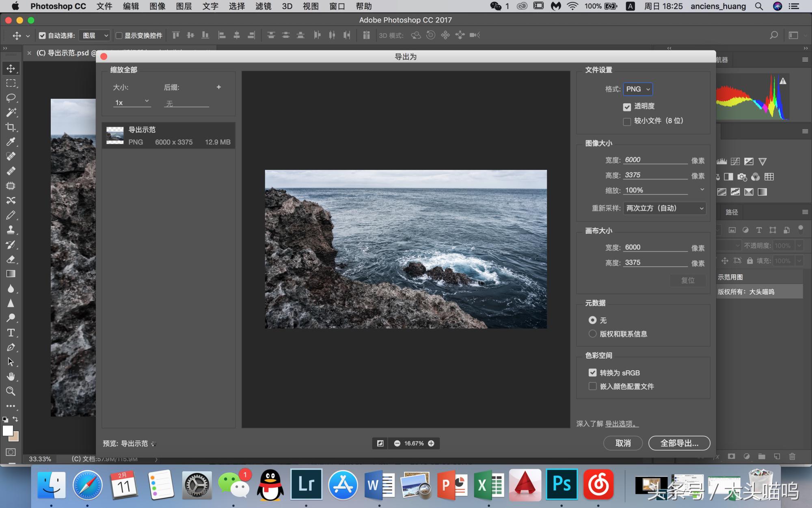Click the 复位 reset button
Image resolution: width=812 pixels, height=508 pixels.
[x=688, y=280]
